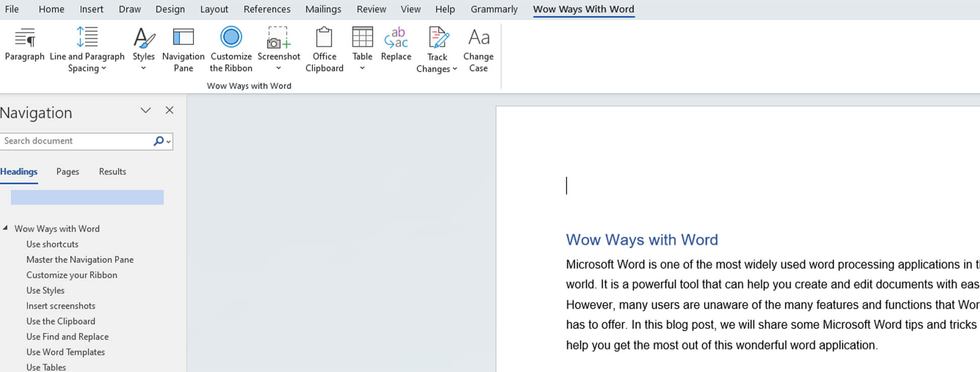Click the Paragraph icon in the ribbon
The height and width of the screenshot is (372, 980).
point(25,38)
